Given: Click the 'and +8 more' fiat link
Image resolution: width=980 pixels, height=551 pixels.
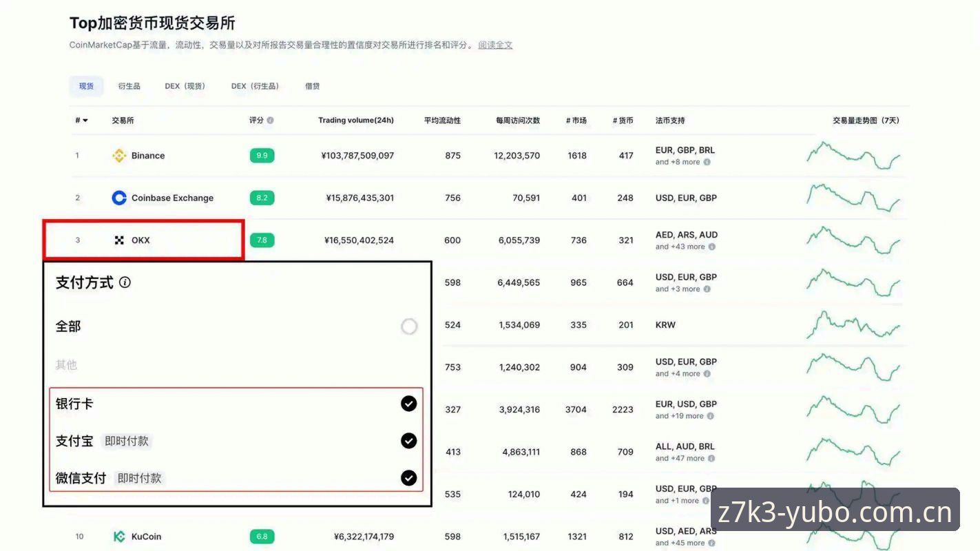Looking at the screenshot, I should pyautogui.click(x=678, y=163).
